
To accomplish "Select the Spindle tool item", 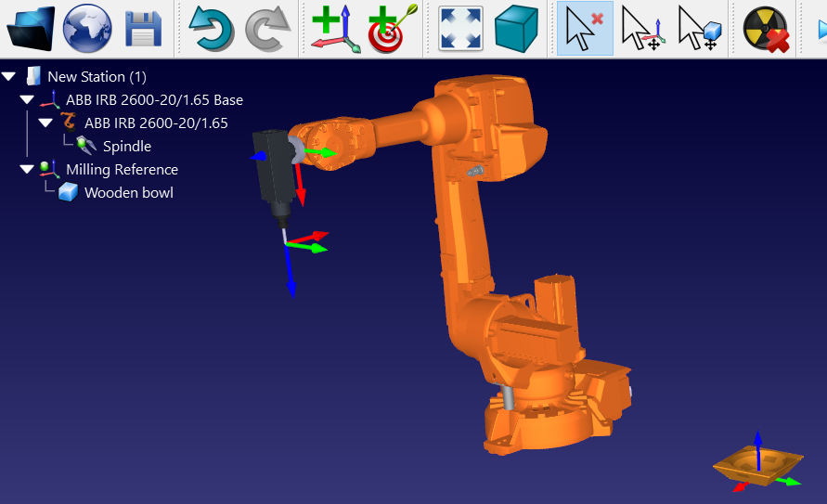I will pos(126,146).
